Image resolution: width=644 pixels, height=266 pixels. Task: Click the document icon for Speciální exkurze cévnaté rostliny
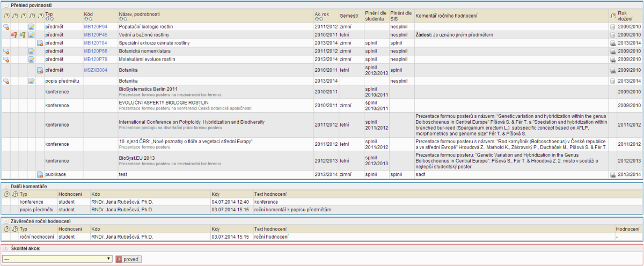point(40,43)
